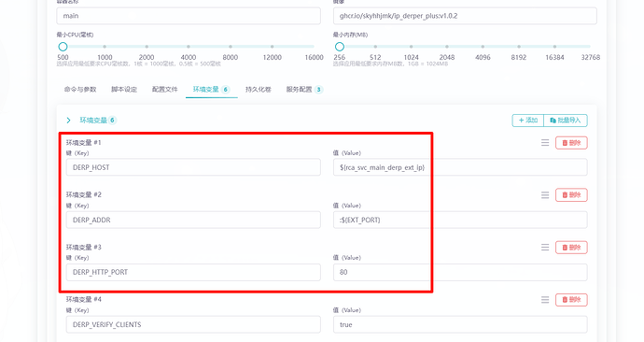Click the 8000 CPU tick label
Viewport: 644px width, 342px height.
(230, 57)
